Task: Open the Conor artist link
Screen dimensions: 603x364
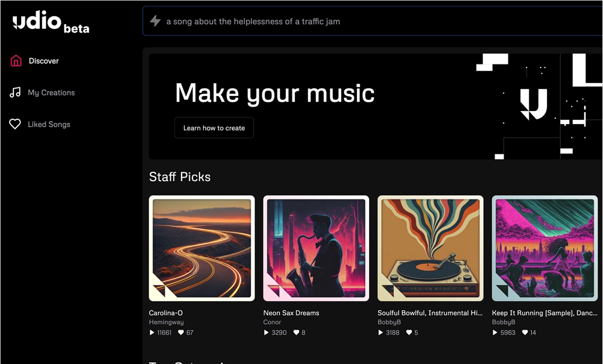Action: tap(272, 322)
